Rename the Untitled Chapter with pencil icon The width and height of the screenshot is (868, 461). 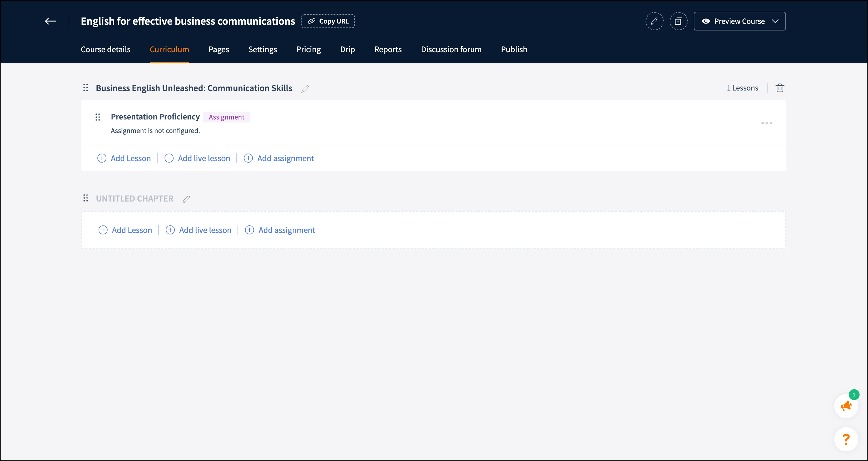[x=186, y=200]
